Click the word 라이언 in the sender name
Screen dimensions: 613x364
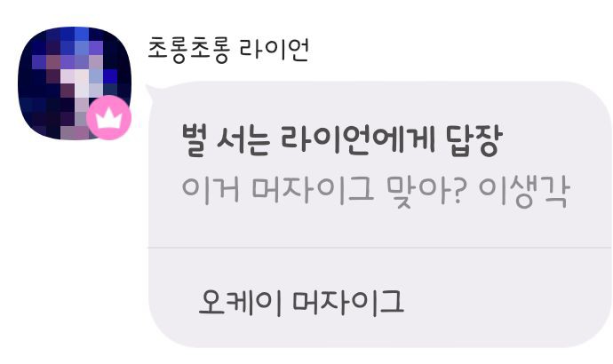click(274, 50)
